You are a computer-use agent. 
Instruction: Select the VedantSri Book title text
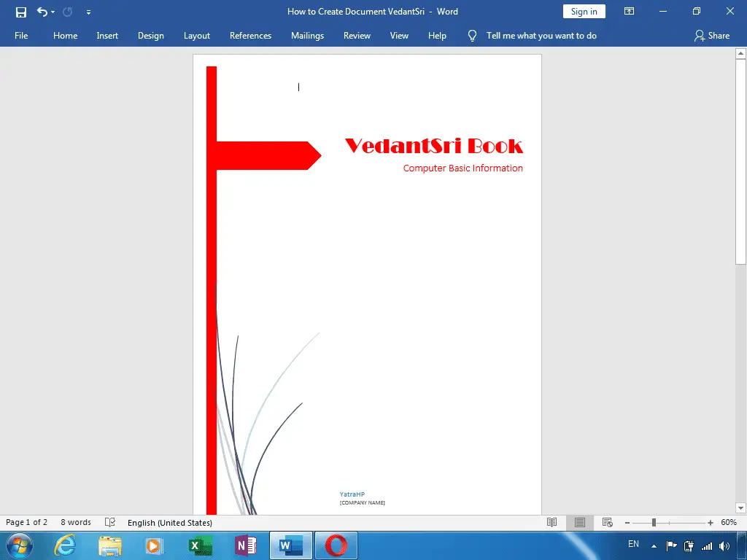point(433,146)
